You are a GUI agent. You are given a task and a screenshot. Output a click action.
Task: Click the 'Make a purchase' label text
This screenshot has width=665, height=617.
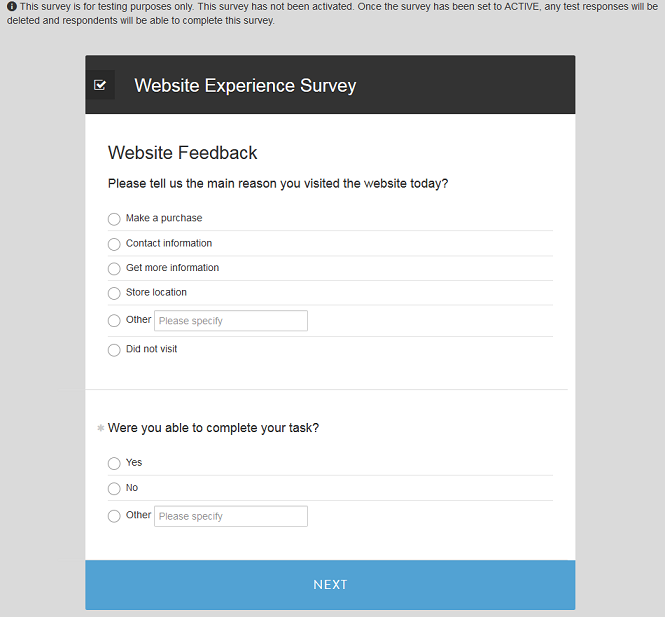tap(164, 218)
